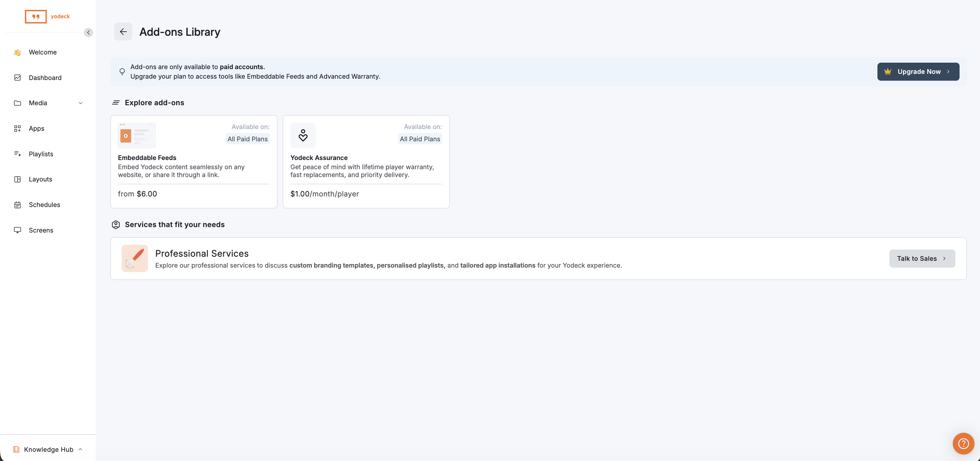The height and width of the screenshot is (461, 980).
Task: Click the lightbulb tip icon in banner
Action: click(122, 71)
